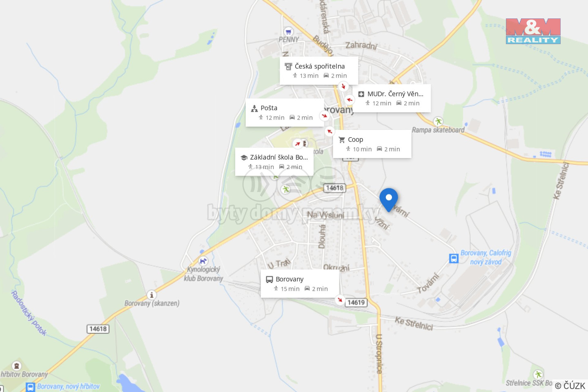This screenshot has width=588, height=392.
Task: Click the hřbitov Borovany cemetery icon
Action: [16, 365]
